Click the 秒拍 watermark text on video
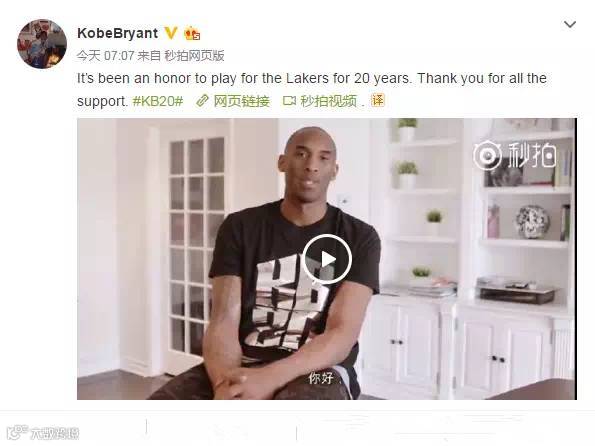 coord(532,155)
